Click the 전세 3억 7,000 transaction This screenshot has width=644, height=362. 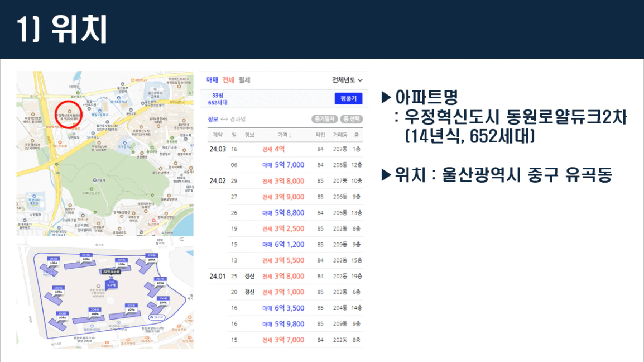point(296,340)
